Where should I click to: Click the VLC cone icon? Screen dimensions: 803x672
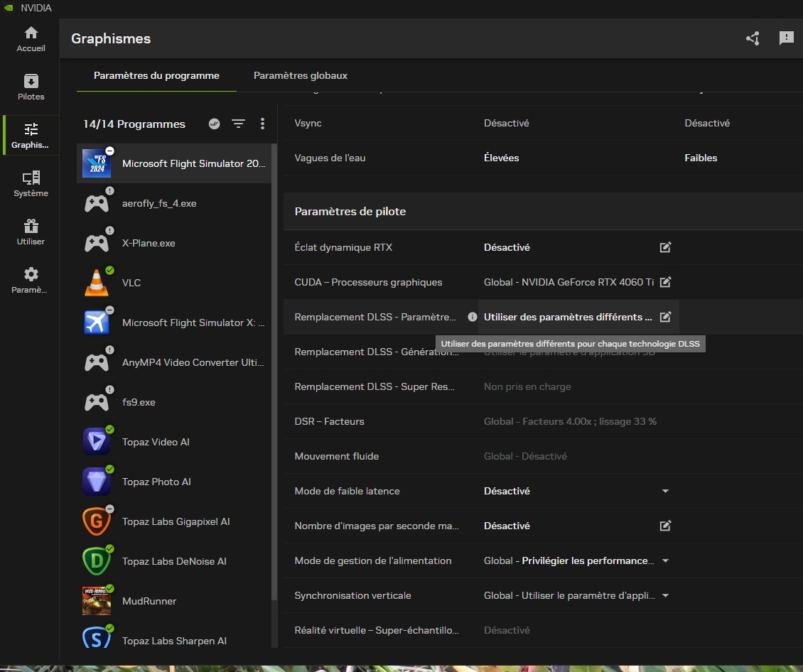(x=96, y=283)
